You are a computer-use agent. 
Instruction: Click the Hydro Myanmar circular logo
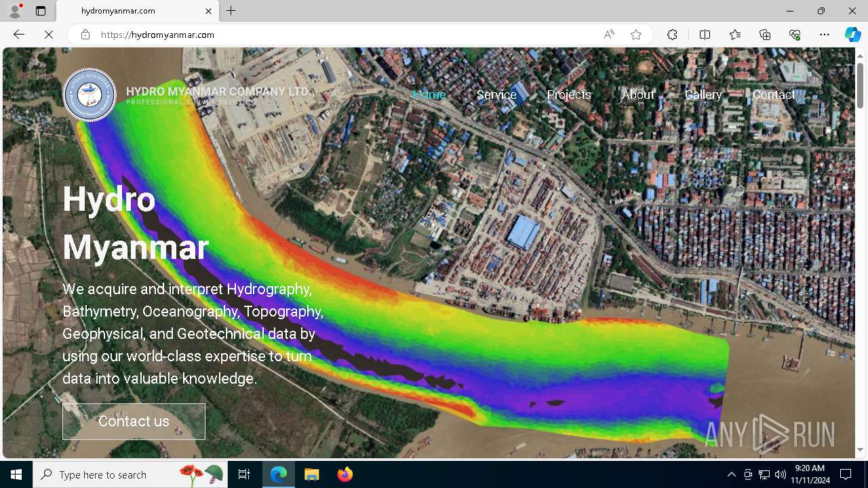[90, 95]
